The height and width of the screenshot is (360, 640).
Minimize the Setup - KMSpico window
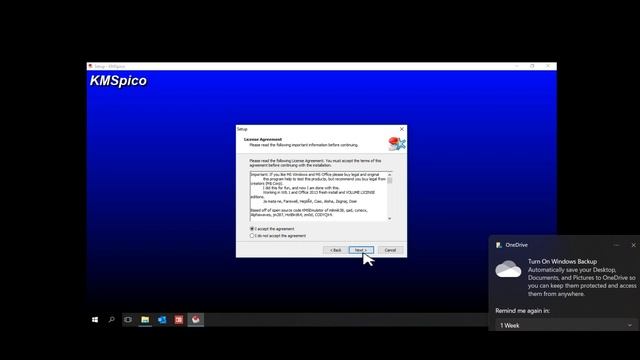[517, 66]
